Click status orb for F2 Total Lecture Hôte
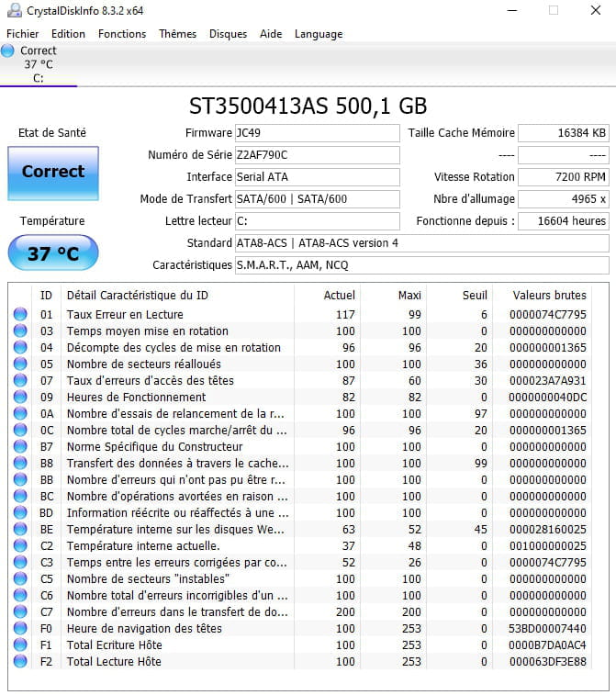Screen dimensions: 616x695 pos(20,661)
